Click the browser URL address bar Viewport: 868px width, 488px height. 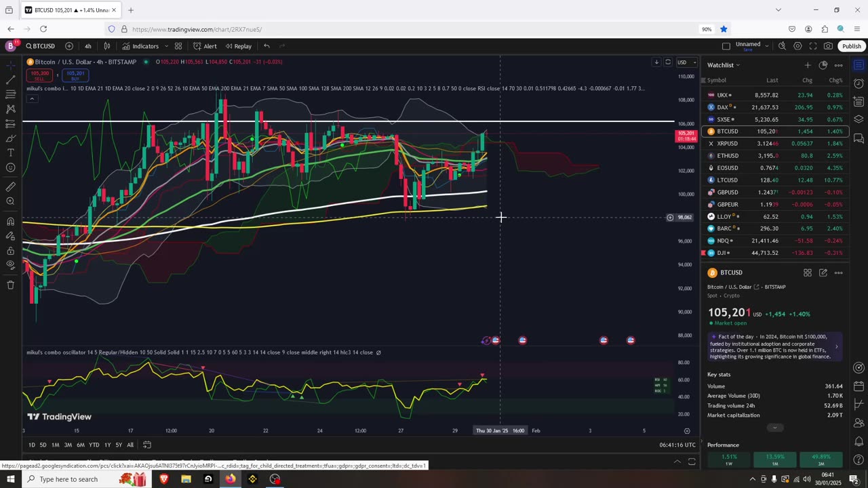coord(407,29)
